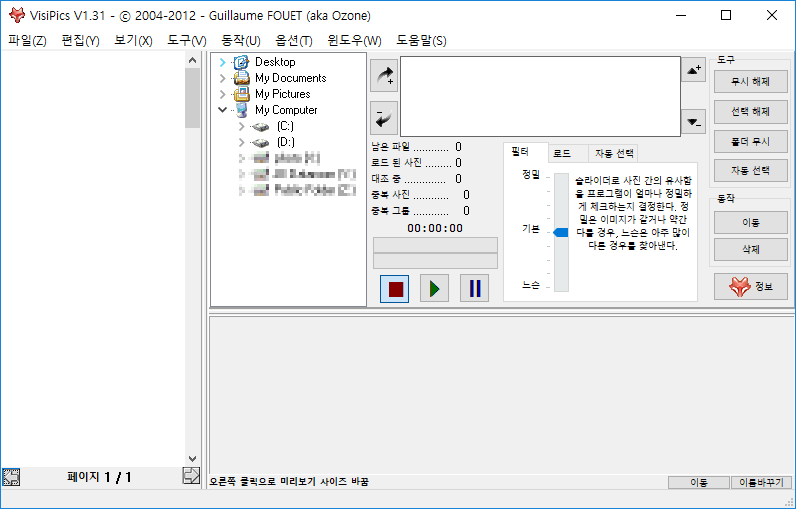Click the D: drive icon
796x509 pixels.
coord(260,143)
